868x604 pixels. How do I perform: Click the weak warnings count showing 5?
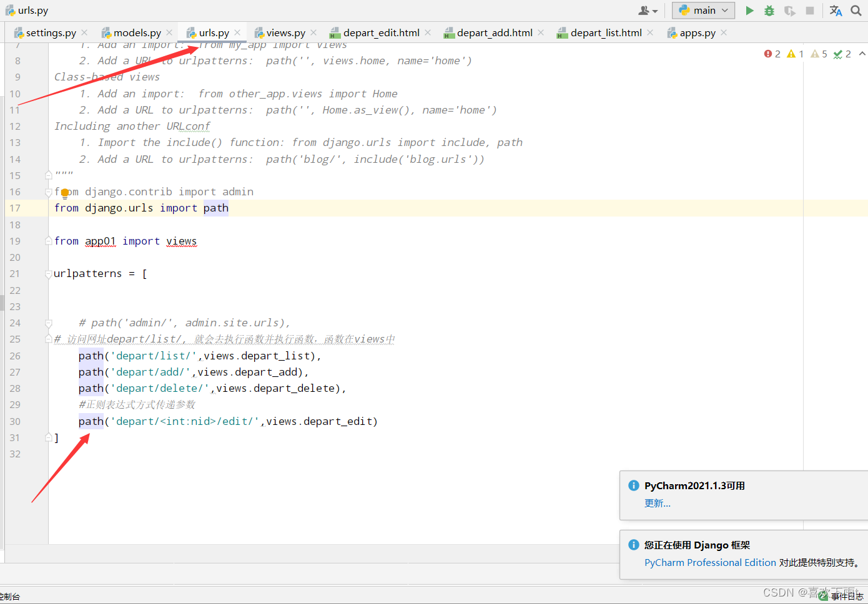(x=819, y=54)
